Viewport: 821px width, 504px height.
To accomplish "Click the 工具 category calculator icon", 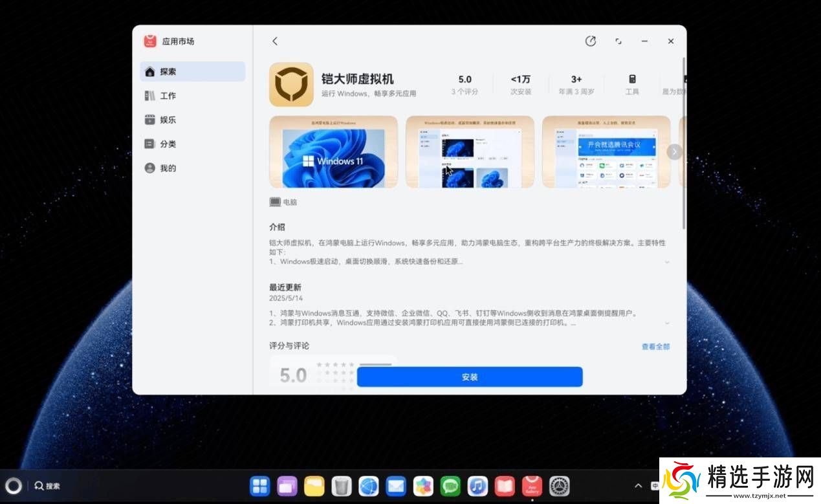I will [x=632, y=80].
